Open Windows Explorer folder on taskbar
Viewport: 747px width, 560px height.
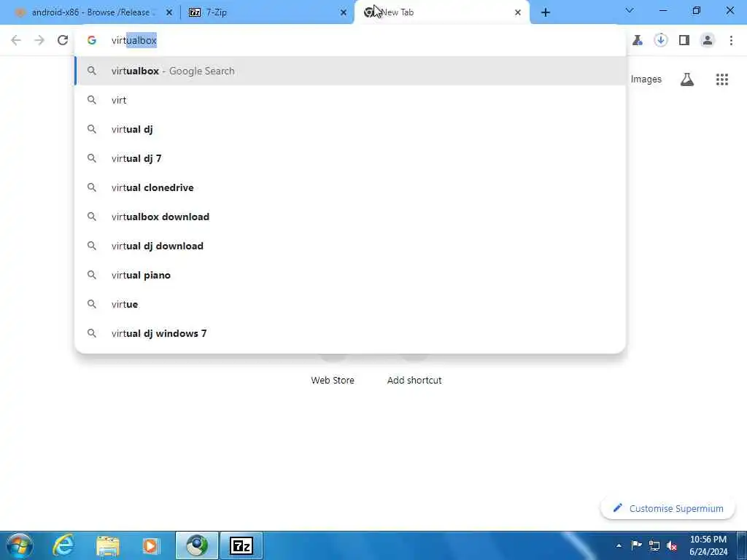[x=108, y=545]
